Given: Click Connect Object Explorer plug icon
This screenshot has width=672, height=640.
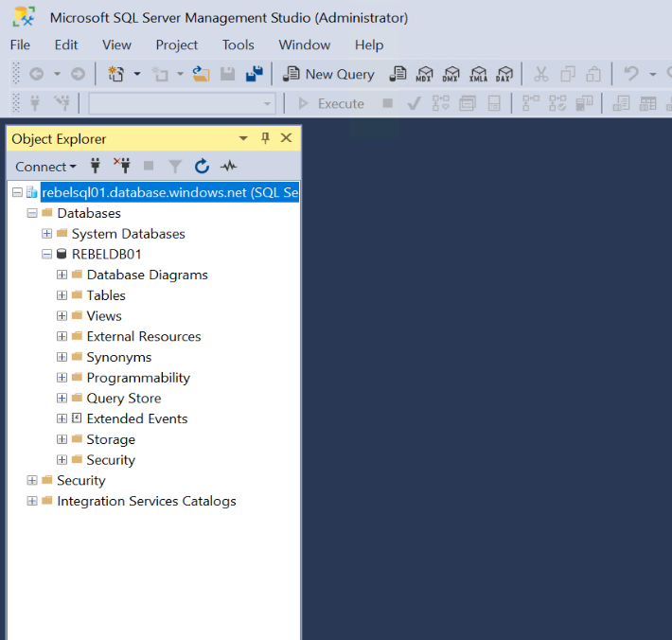Looking at the screenshot, I should (x=96, y=166).
